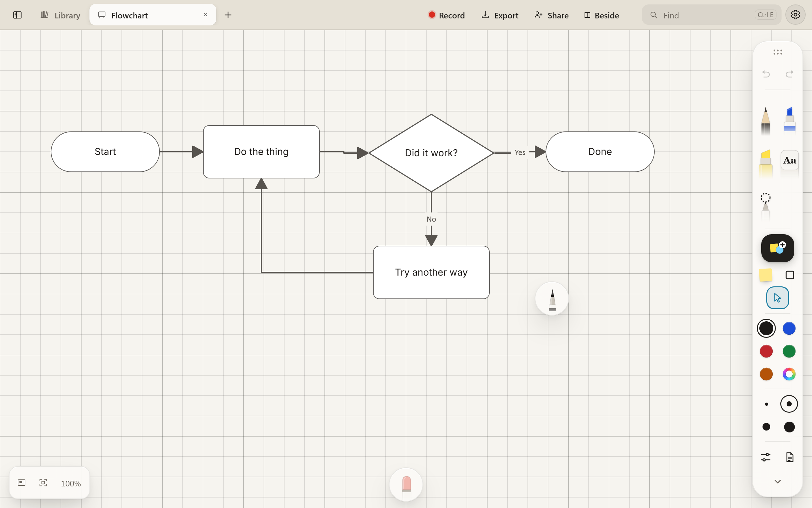Grab the toolbar drag handle dots
The image size is (812, 508).
pos(778,52)
